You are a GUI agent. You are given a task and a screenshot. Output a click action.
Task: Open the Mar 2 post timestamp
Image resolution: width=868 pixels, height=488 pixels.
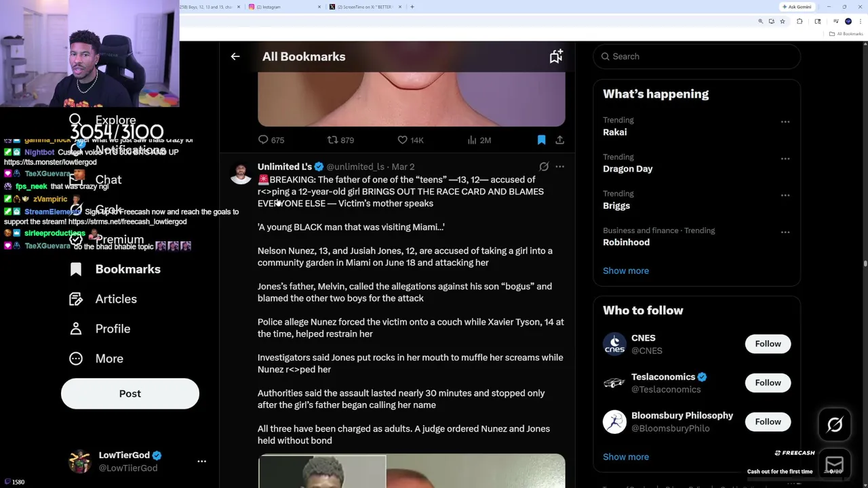[x=403, y=167]
